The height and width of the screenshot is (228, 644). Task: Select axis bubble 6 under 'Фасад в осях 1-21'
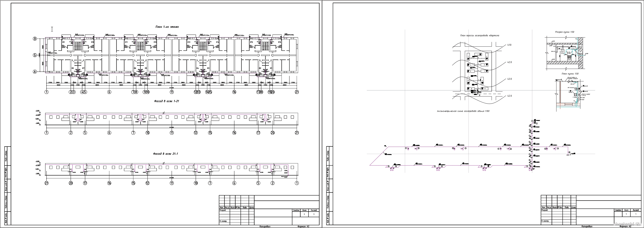coord(109,133)
